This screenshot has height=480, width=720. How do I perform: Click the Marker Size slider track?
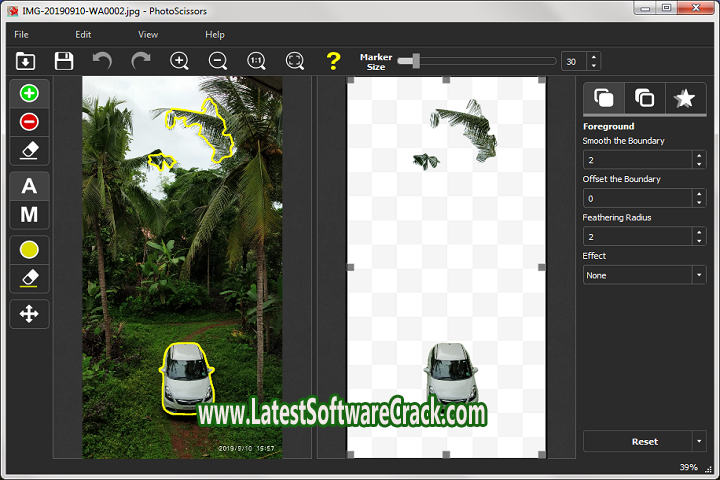pos(480,61)
